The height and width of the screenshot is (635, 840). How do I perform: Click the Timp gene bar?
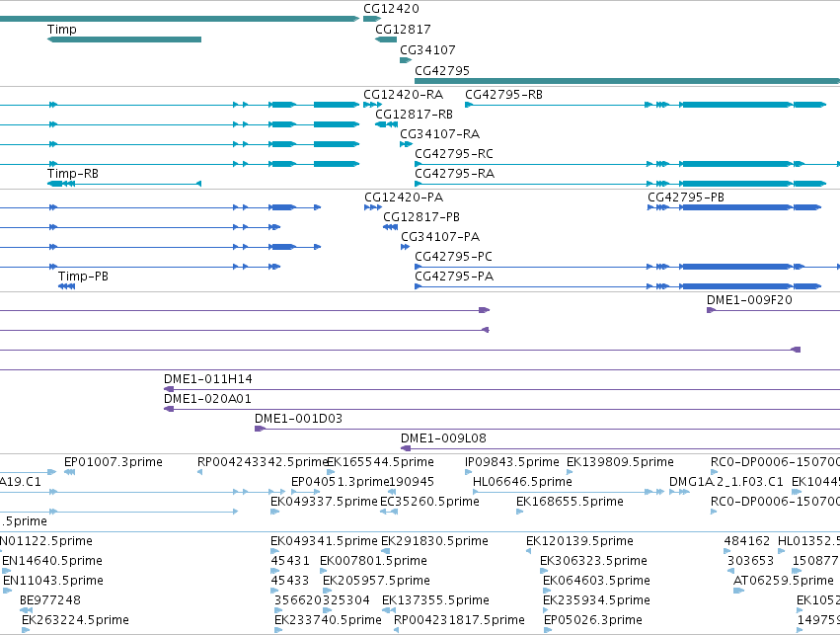[x=124, y=40]
